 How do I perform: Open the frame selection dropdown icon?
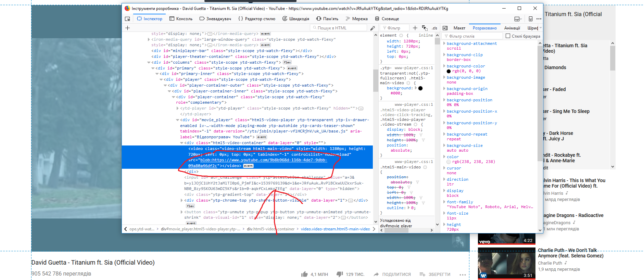[518, 19]
